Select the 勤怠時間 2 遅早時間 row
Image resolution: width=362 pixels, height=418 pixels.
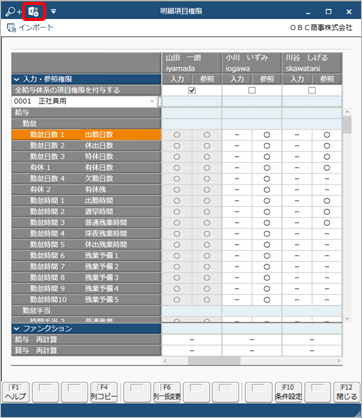point(86,212)
